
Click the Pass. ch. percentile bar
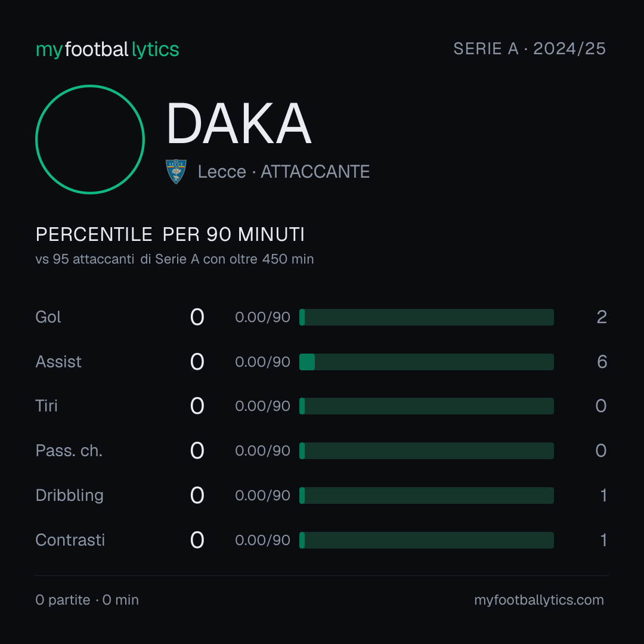click(x=426, y=451)
